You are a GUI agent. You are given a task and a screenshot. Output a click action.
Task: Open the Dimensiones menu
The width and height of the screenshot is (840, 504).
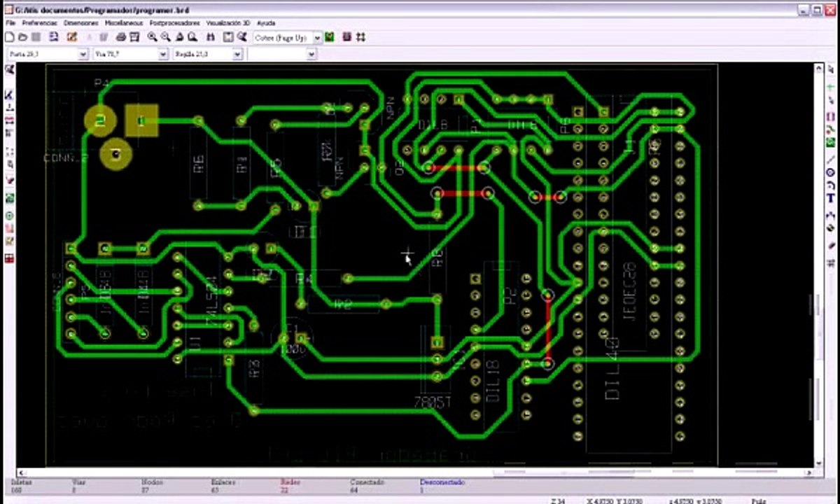(x=81, y=23)
